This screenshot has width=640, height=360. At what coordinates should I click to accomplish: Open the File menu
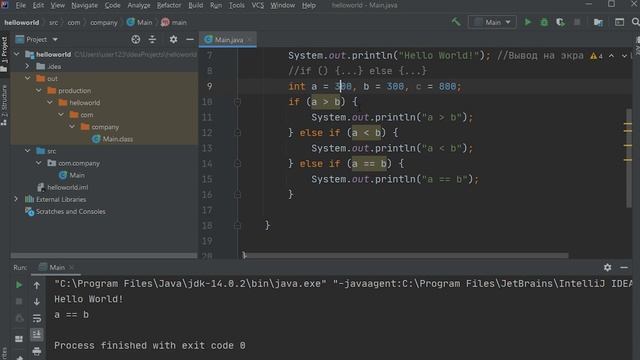tap(20, 5)
